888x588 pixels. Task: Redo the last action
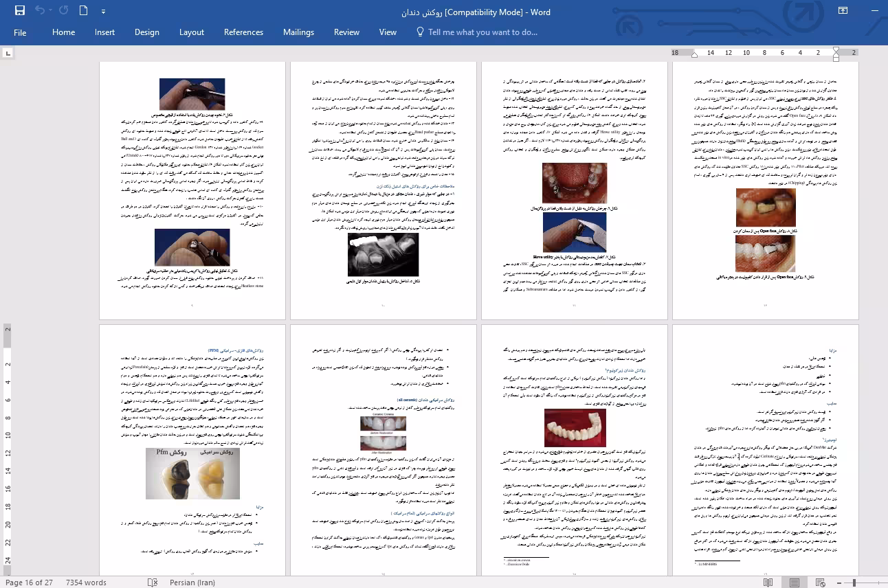[63, 11]
